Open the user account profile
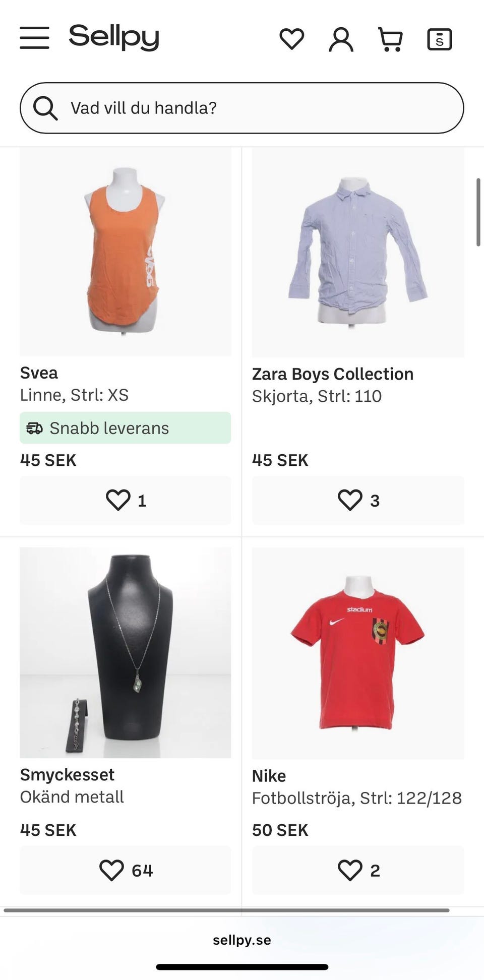484x980 pixels. click(341, 39)
